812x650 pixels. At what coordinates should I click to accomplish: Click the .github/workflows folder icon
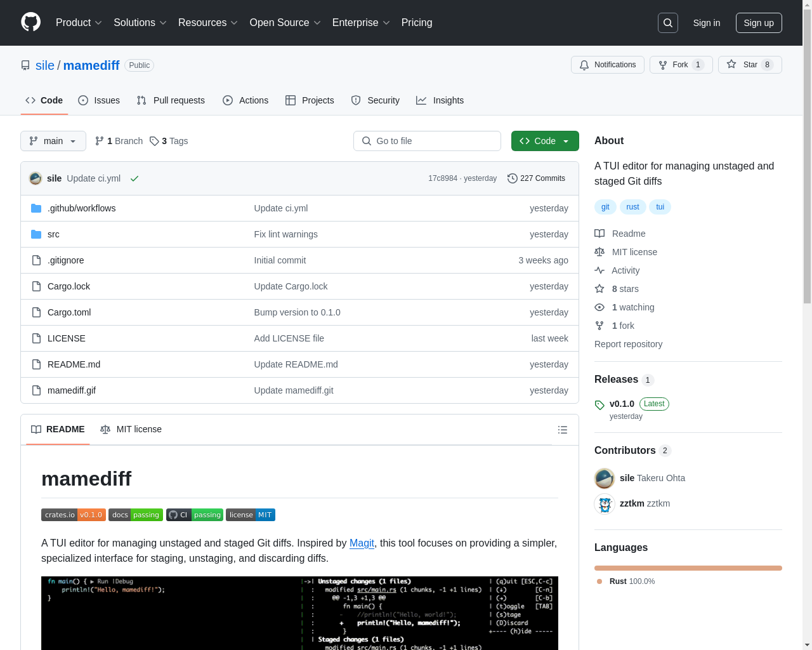tap(36, 208)
